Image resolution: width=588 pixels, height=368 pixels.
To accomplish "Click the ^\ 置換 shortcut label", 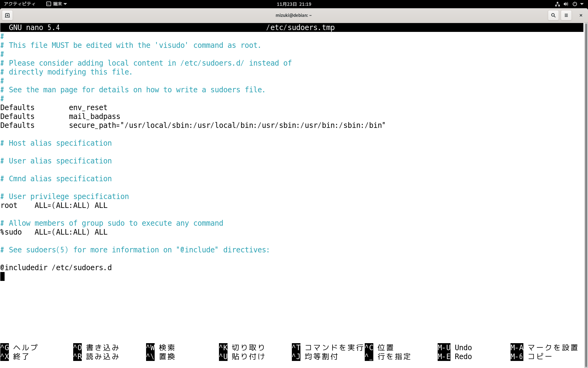I will [x=160, y=356].
